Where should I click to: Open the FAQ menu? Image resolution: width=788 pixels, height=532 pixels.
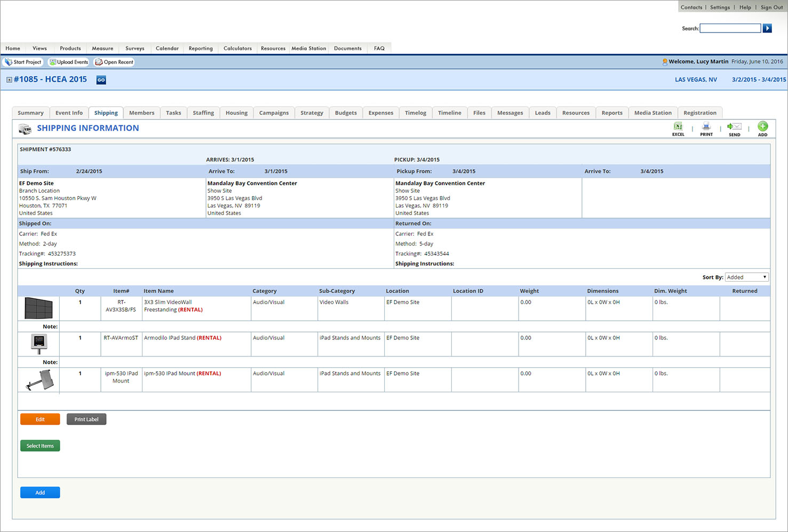379,48
